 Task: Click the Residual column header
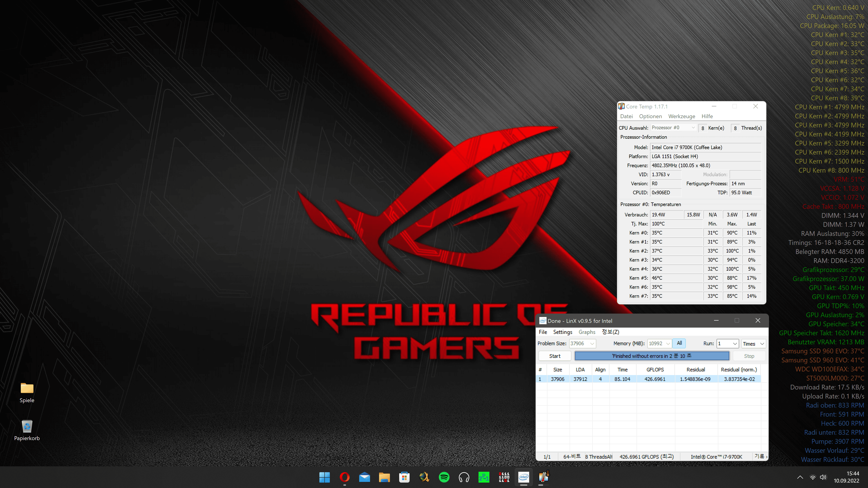(696, 370)
